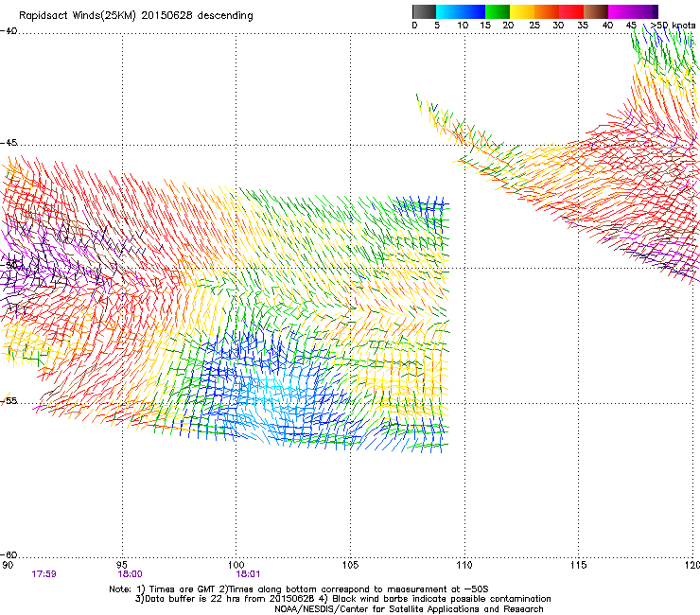The height and width of the screenshot is (615, 700).
Task: Click the longitude label 110
Action: pyautogui.click(x=464, y=565)
